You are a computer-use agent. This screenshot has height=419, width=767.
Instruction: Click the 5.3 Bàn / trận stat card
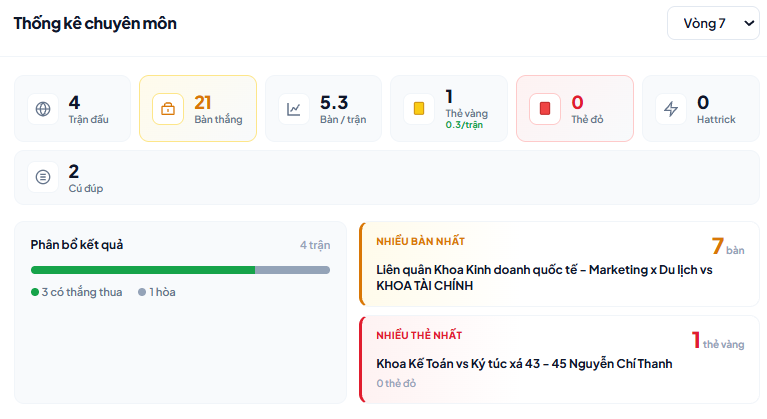[323, 109]
